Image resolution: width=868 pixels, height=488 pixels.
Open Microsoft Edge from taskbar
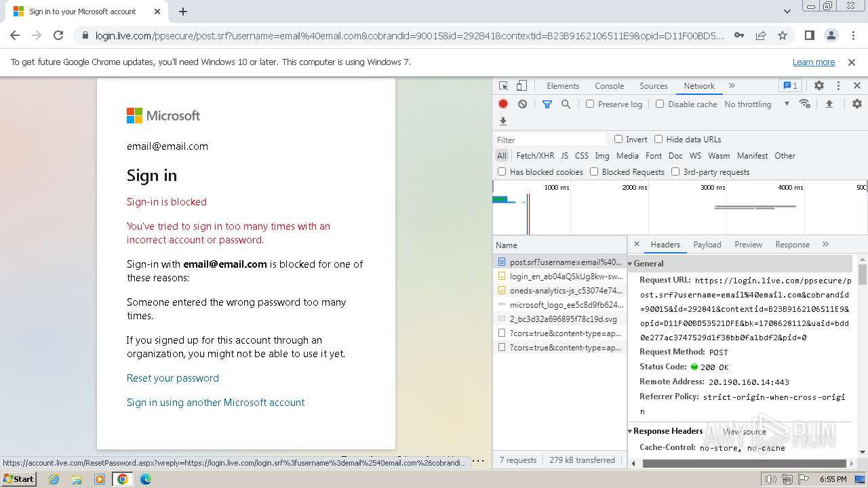(146, 479)
